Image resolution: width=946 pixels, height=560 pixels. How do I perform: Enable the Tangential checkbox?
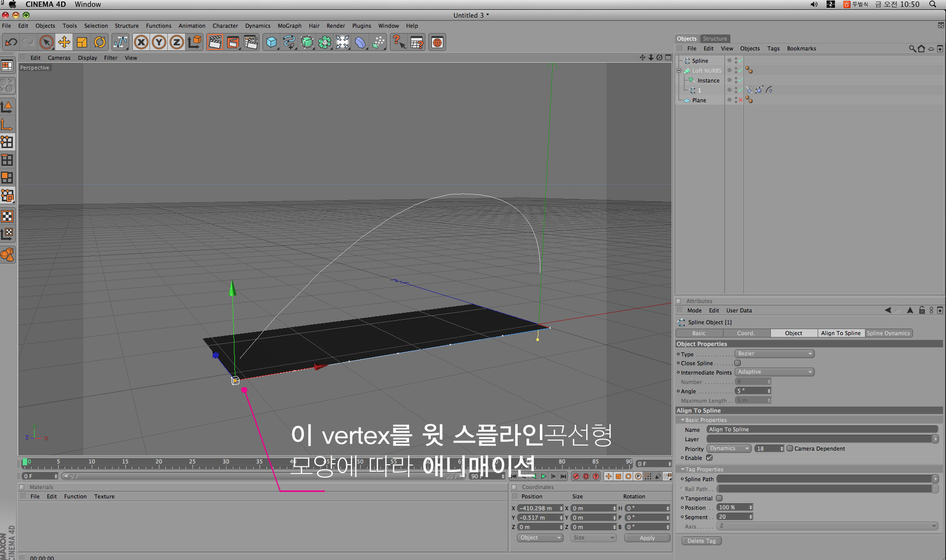click(x=719, y=498)
